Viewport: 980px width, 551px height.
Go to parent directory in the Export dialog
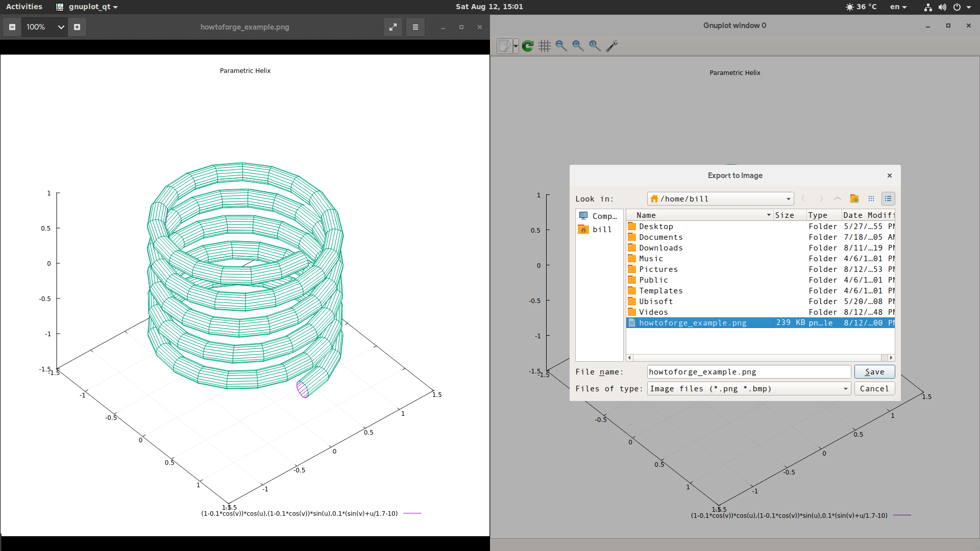[x=837, y=199]
